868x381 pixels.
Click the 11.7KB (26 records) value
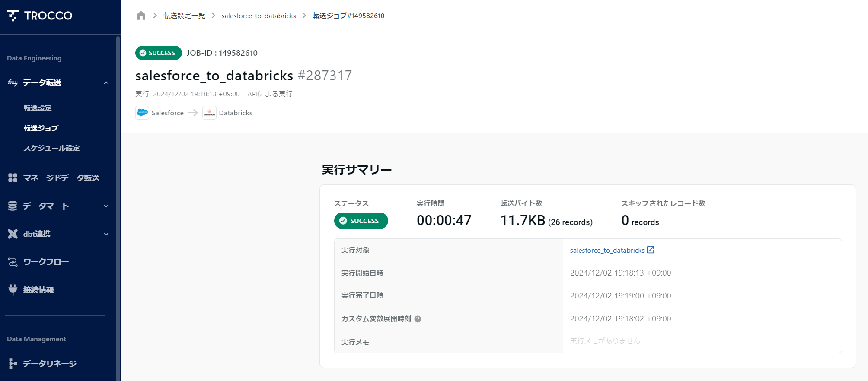point(546,221)
